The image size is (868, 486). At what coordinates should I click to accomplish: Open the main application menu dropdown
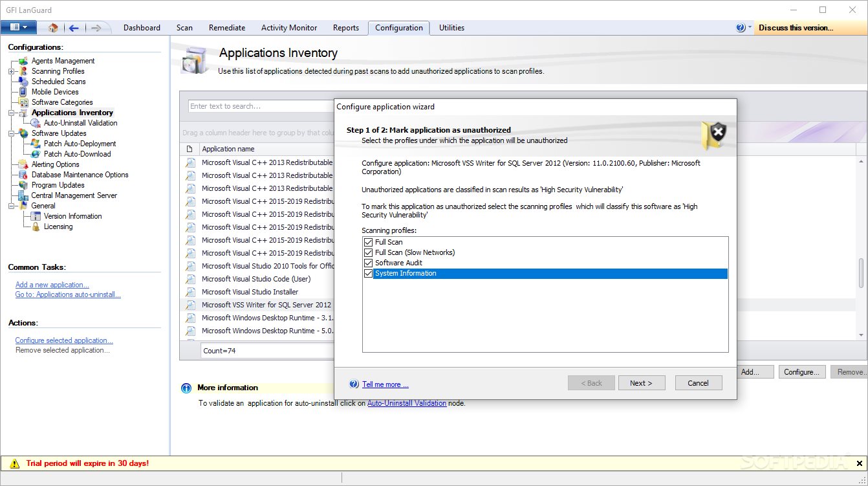point(18,27)
